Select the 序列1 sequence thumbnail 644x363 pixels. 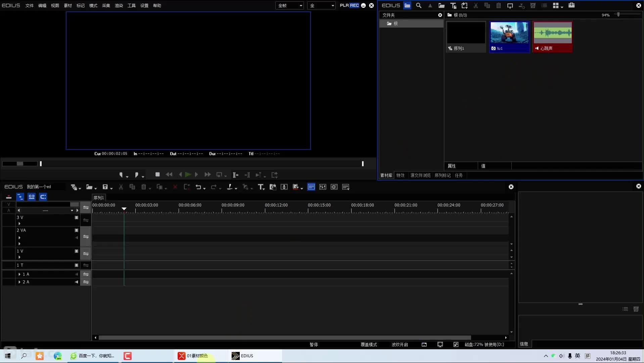pos(466,37)
